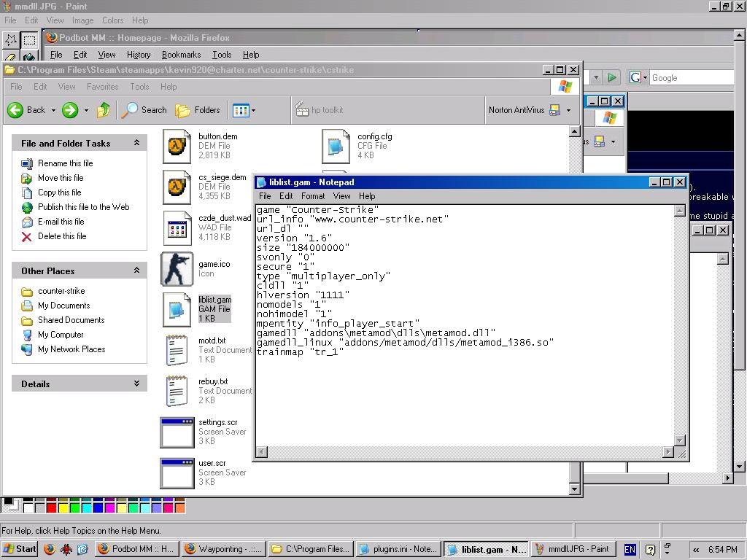Screen dimensions: 747x560
Task: Open My Computer in Other Places
Action: tap(61, 335)
